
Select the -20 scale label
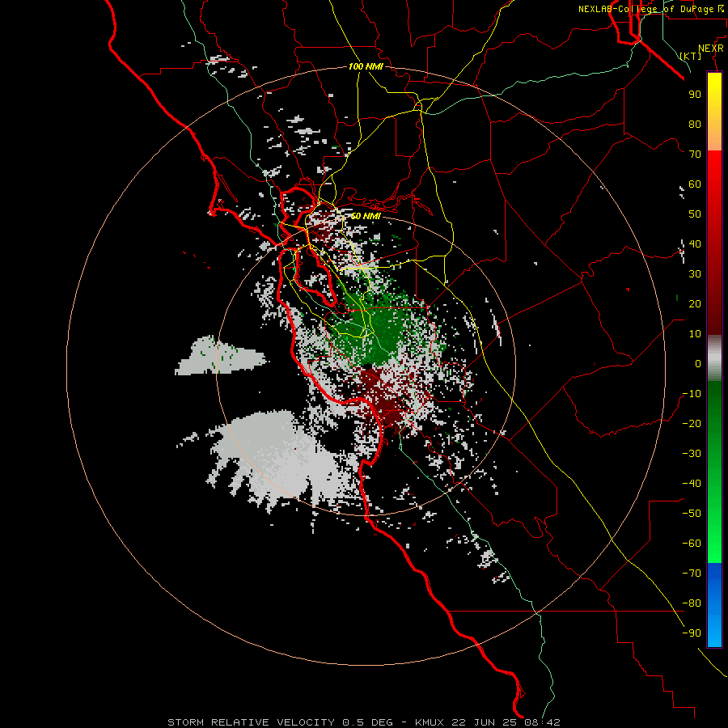[x=692, y=424]
